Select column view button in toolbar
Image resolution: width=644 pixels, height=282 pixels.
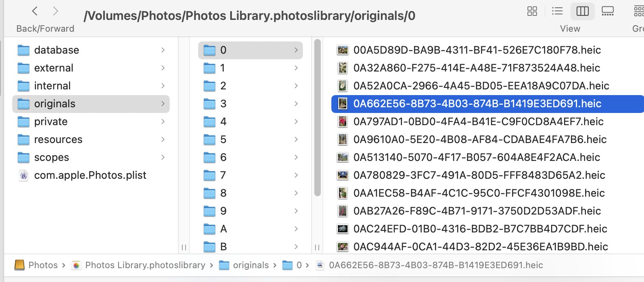pyautogui.click(x=582, y=11)
